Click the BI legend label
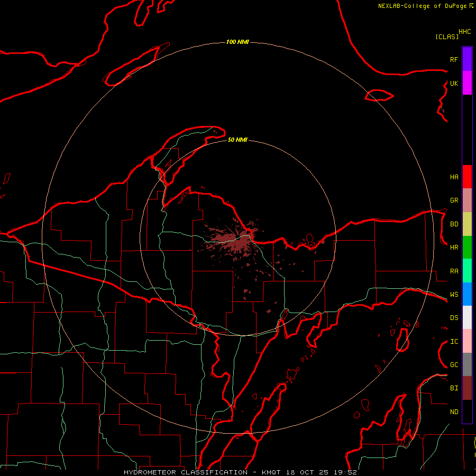Viewport: 476px width, 476px height. click(x=454, y=388)
